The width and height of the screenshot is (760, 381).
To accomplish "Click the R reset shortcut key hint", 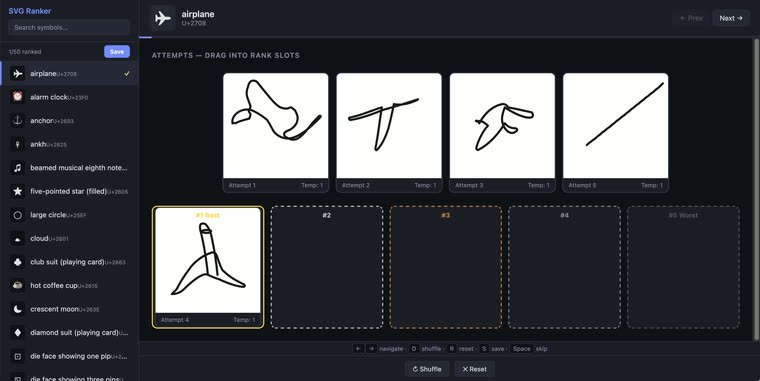I will click(x=451, y=349).
